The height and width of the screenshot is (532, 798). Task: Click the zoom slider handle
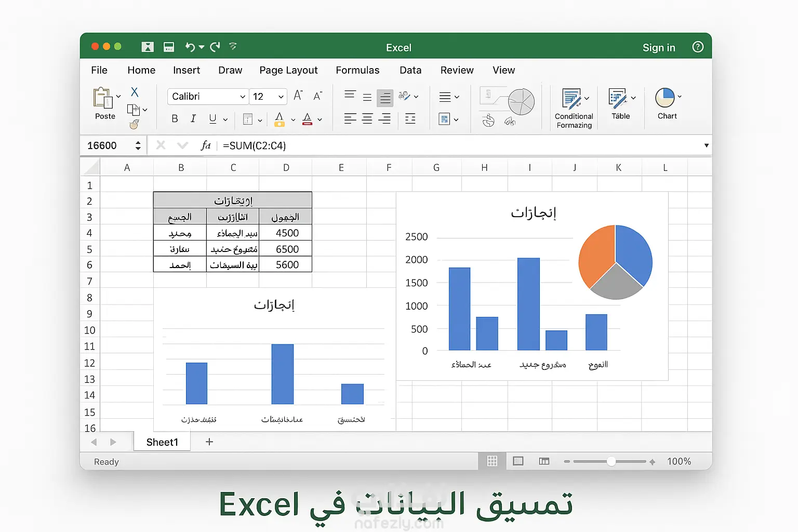(611, 461)
